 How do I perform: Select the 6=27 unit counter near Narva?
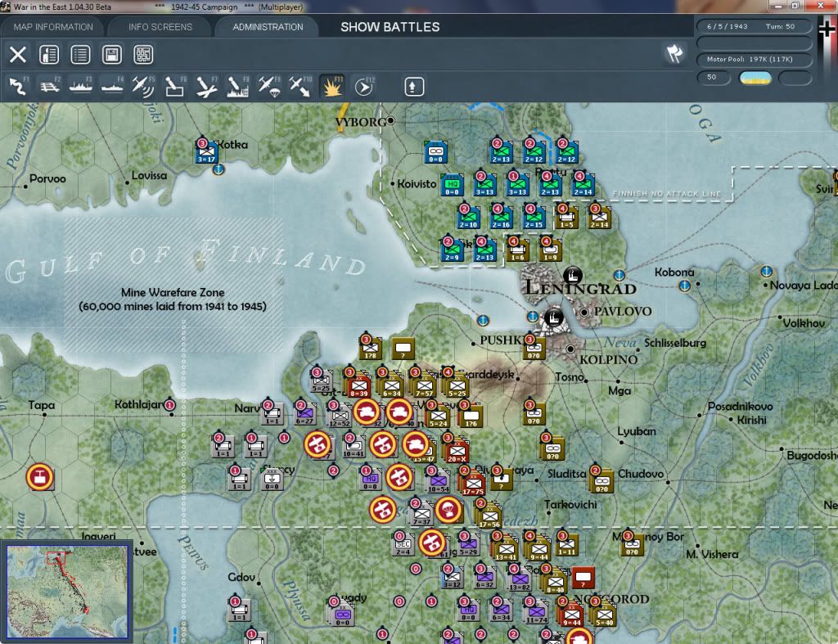(304, 414)
